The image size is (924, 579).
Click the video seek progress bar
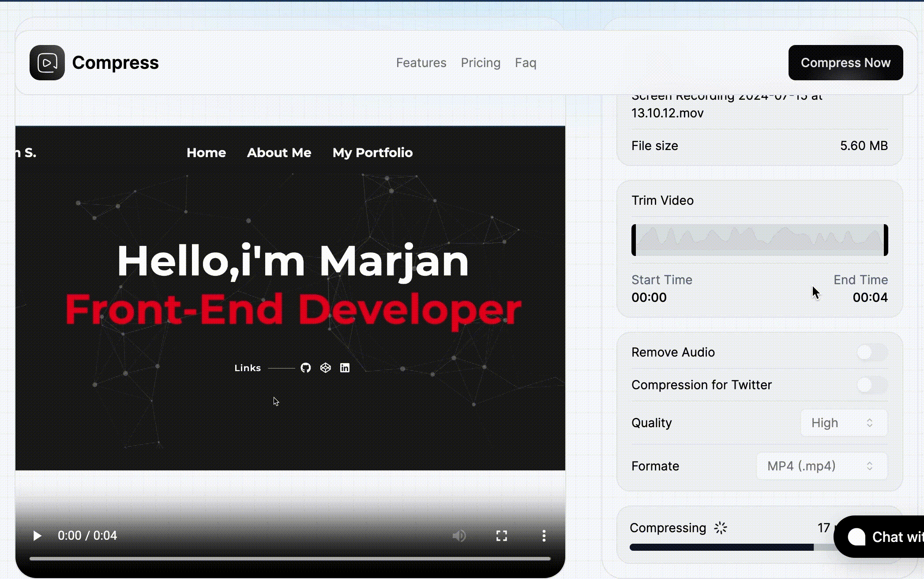[290, 559]
